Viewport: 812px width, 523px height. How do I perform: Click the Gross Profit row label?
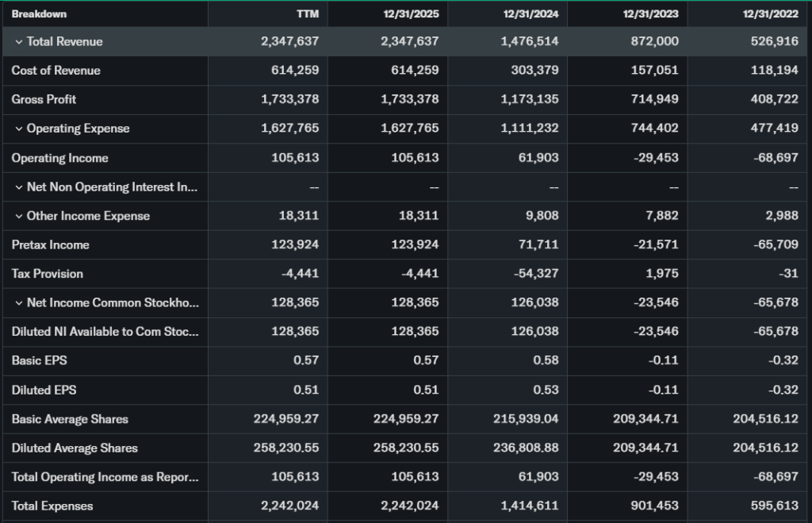[44, 99]
